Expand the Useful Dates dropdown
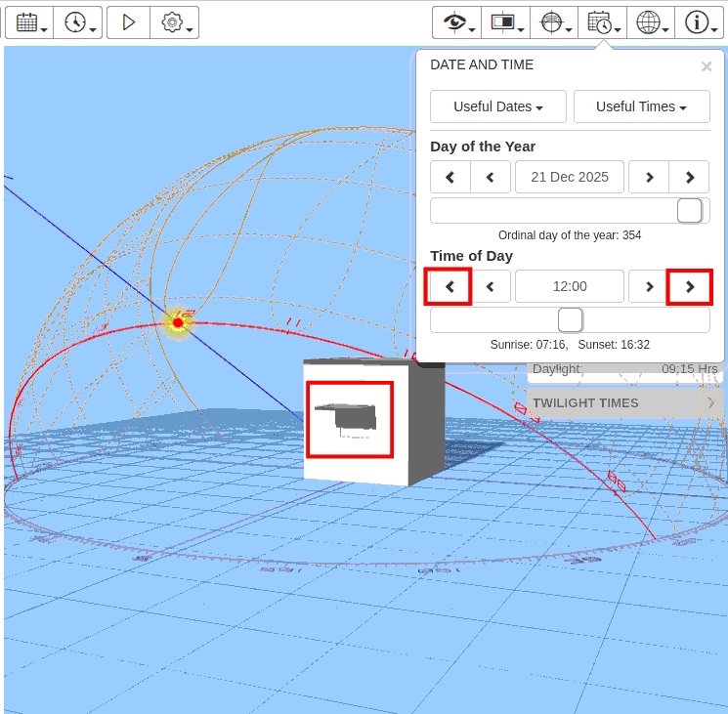The image size is (728, 714). pos(497,106)
